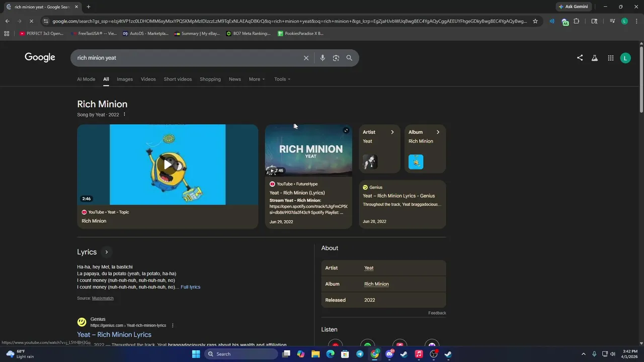The image size is (644, 362).
Task: Play the Rich Minion minion video
Action: [x=168, y=164]
